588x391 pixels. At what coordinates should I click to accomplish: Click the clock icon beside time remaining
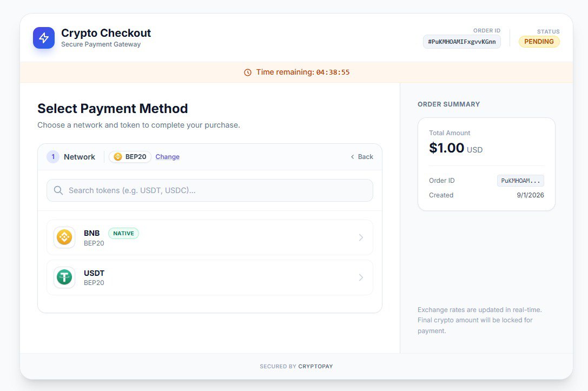click(x=248, y=72)
